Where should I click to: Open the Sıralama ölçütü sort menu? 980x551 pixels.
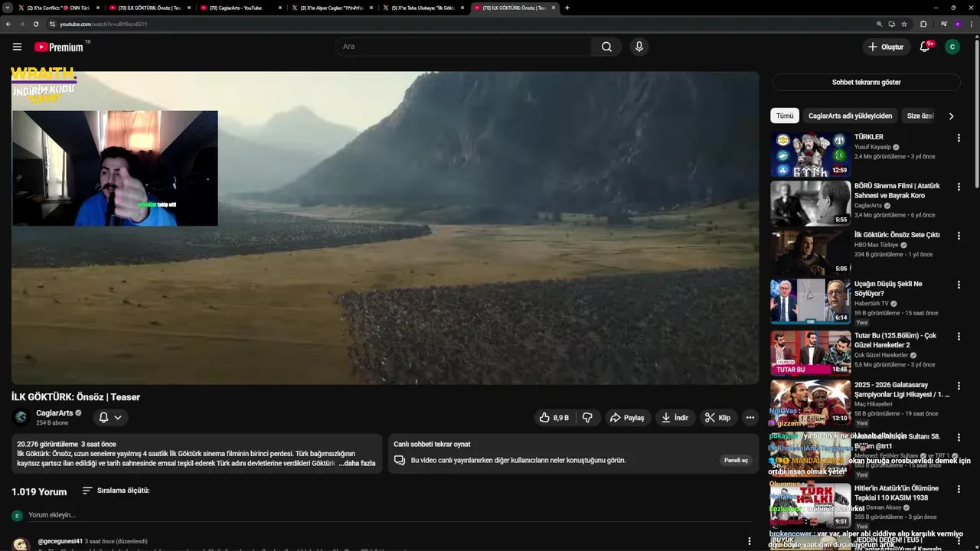point(116,491)
